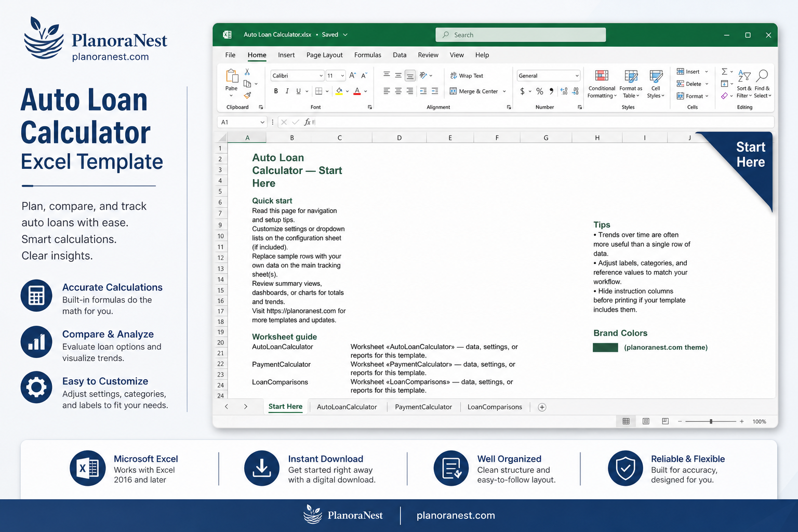Switch to the Insert ribbon tab
This screenshot has width=798, height=532.
(x=286, y=55)
